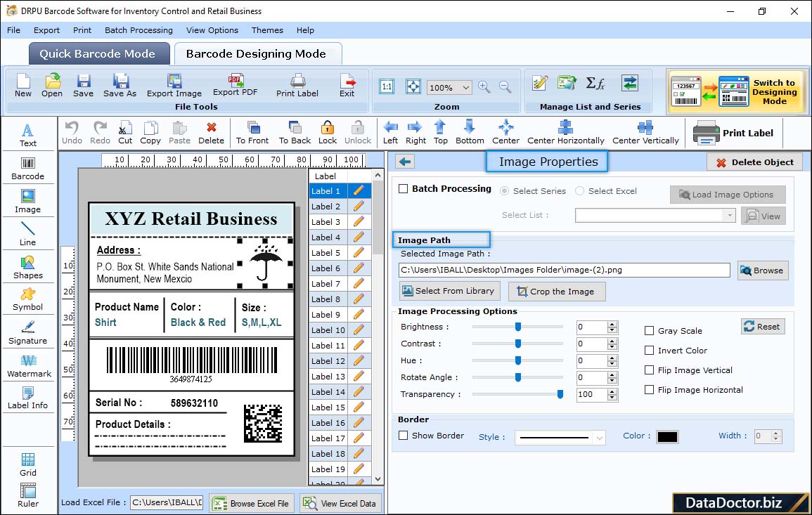Open the Themes menu
This screenshot has width=812, height=515.
(267, 30)
